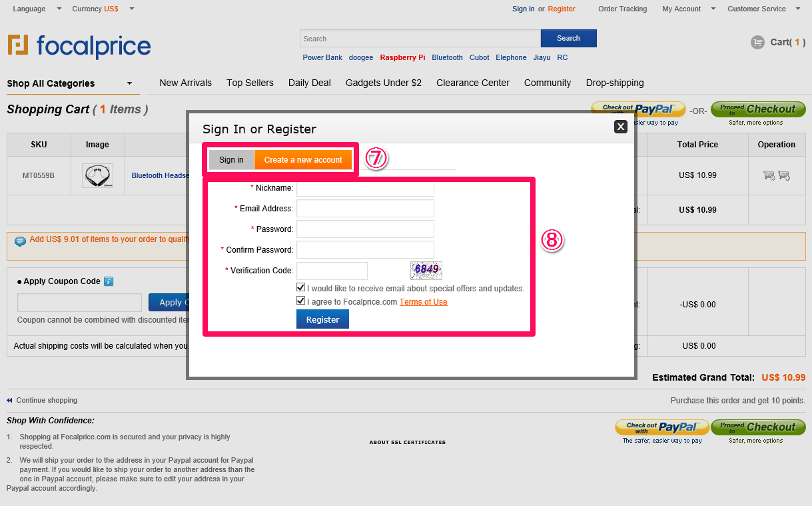Open Gadgets Under $2 menu item
The image size is (812, 506).
(384, 83)
